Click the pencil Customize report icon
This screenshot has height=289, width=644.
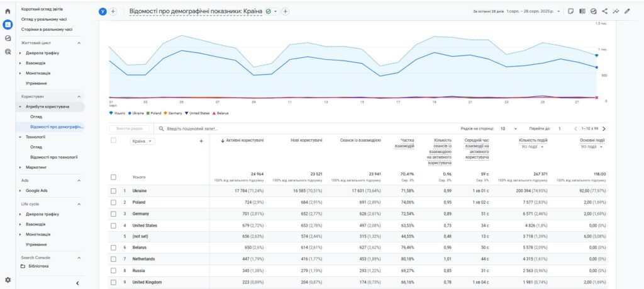pyautogui.click(x=627, y=11)
